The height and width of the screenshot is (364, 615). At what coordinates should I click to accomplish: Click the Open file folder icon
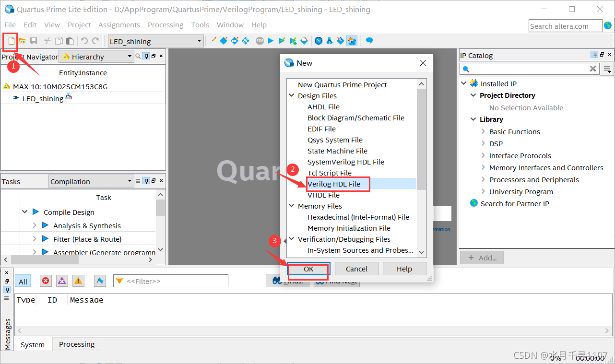pyautogui.click(x=22, y=41)
